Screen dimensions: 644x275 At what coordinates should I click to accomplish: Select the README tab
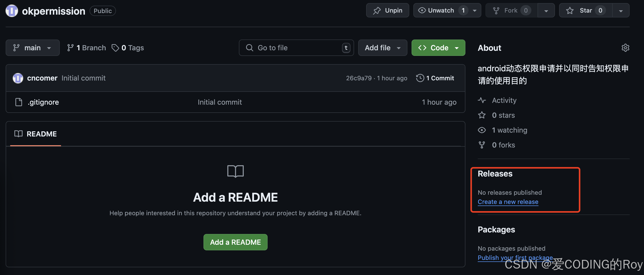pos(36,134)
